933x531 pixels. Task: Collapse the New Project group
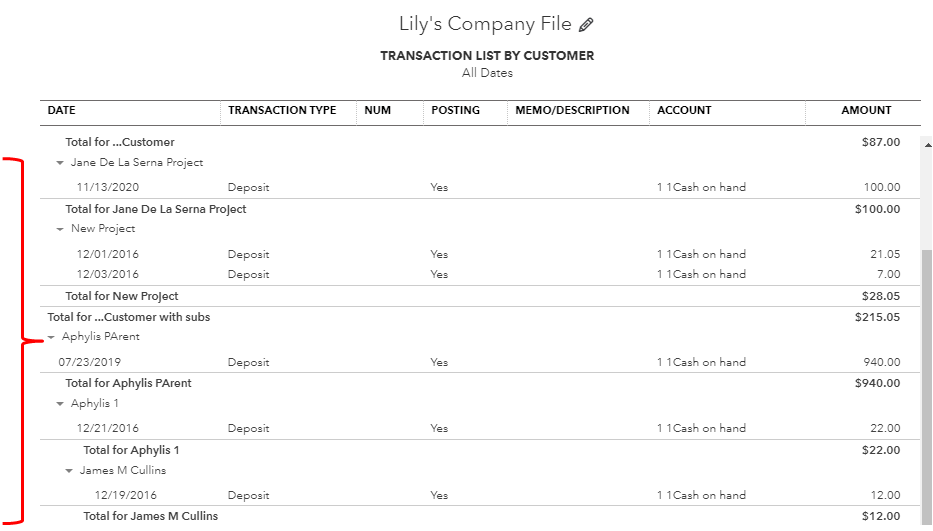(x=60, y=229)
